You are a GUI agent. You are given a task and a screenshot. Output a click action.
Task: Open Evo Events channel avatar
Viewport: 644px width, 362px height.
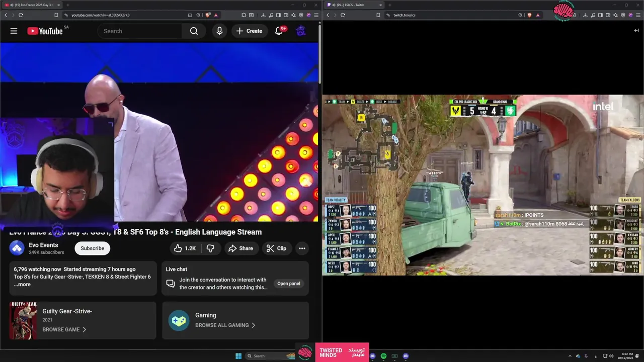[x=17, y=248]
